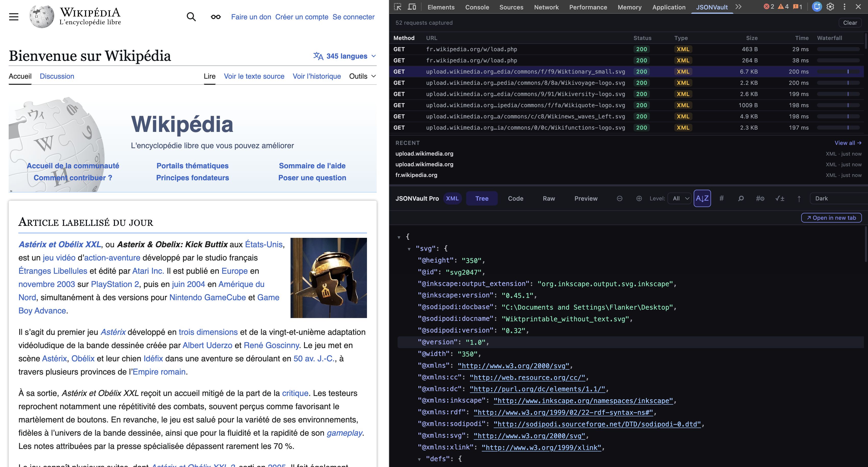This screenshot has height=467, width=868.
Task: Collapse the svg node in the tree
Action: point(410,249)
